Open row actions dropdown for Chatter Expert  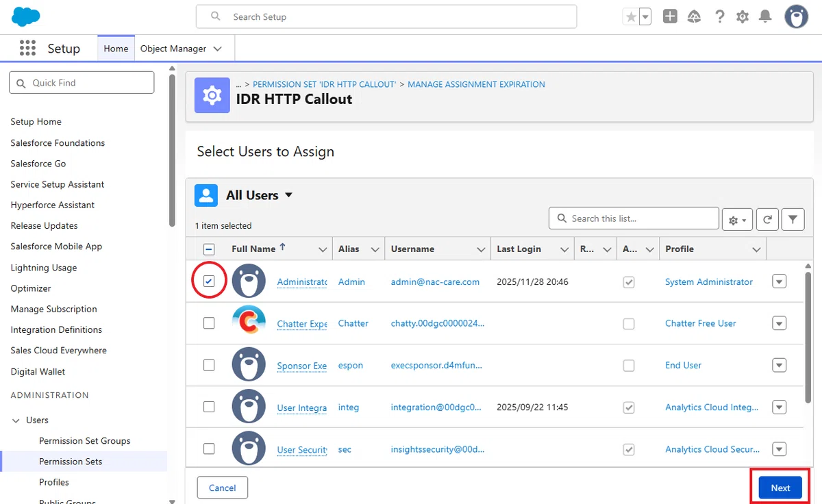pos(779,323)
